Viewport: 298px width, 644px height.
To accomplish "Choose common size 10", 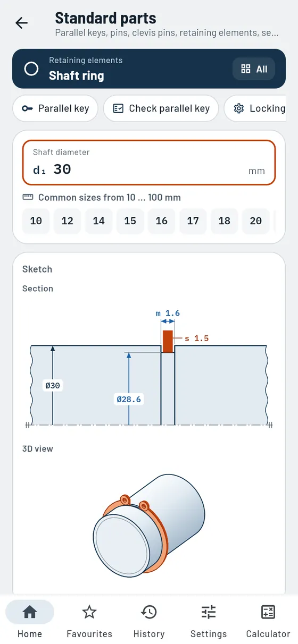I will pyautogui.click(x=36, y=221).
